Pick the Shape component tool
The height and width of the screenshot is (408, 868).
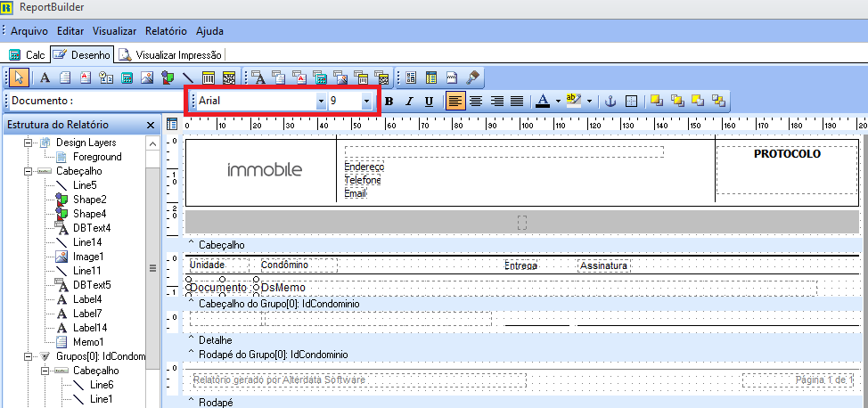pos(168,78)
